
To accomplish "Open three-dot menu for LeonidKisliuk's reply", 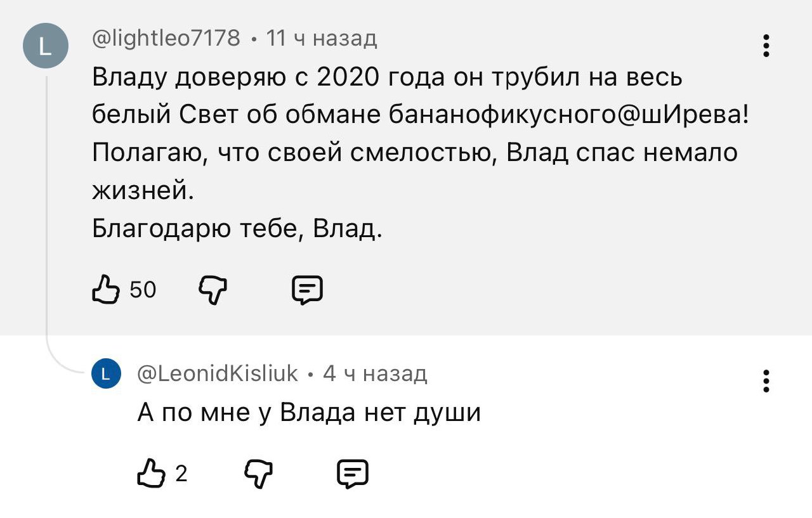I will point(766,381).
